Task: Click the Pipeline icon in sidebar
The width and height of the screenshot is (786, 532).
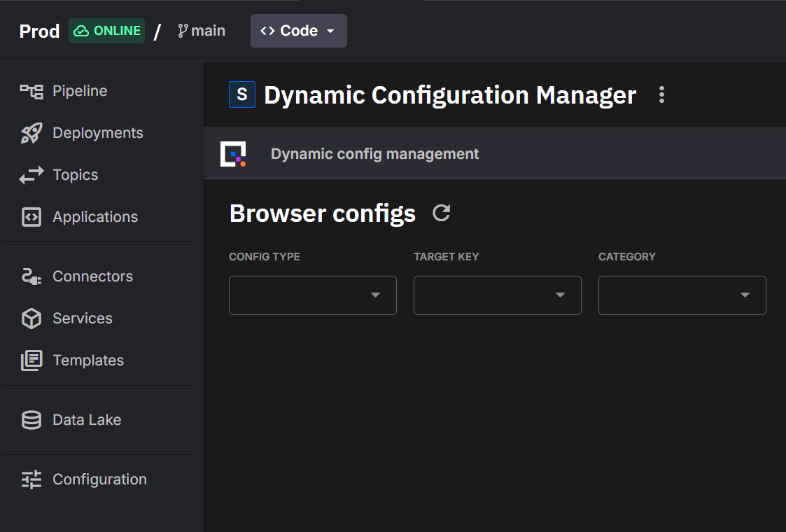Action: (31, 91)
